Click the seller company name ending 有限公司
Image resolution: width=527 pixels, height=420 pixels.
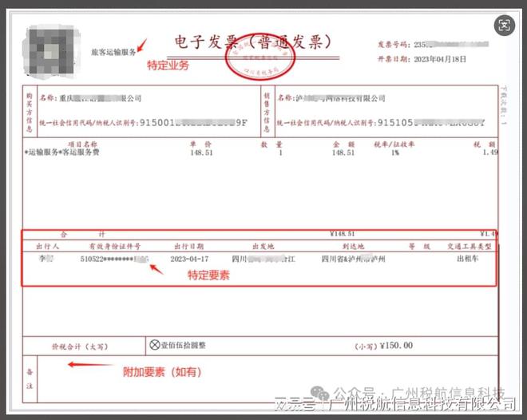pos(340,98)
